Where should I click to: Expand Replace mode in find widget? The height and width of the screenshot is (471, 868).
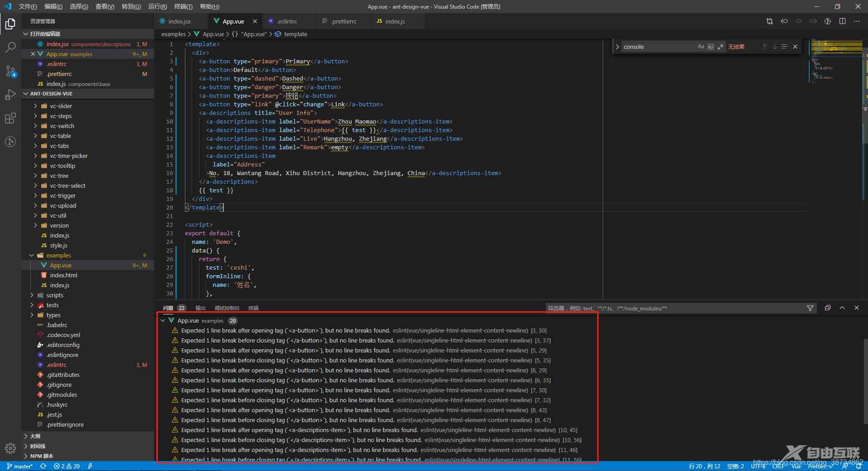pyautogui.click(x=617, y=47)
